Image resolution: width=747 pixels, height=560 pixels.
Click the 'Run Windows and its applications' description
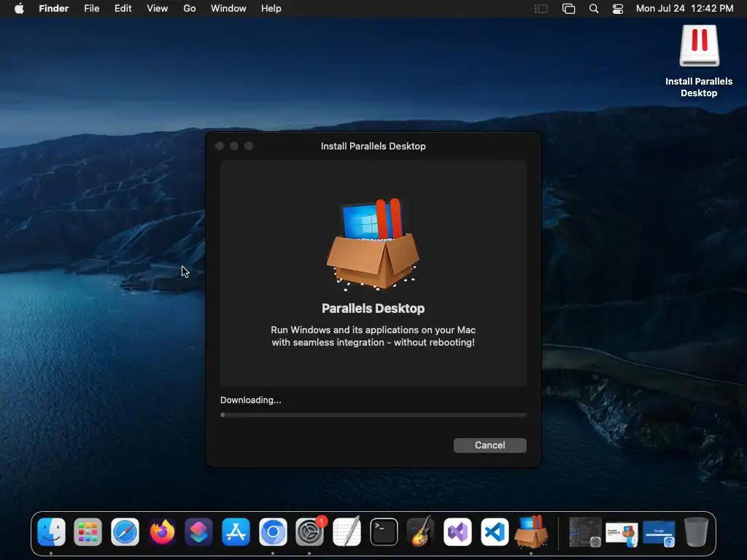(x=373, y=336)
